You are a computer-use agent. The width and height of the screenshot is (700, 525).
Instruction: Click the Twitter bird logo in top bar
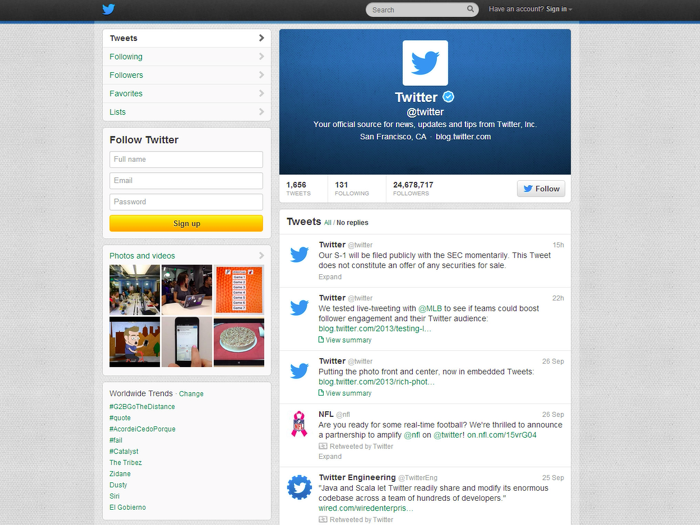pyautogui.click(x=108, y=9)
